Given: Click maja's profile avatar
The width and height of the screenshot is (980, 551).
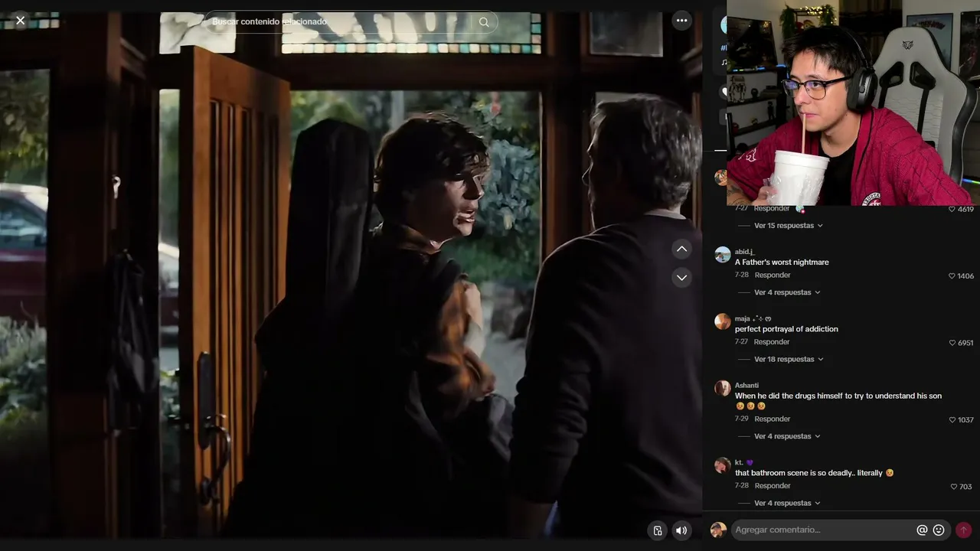Looking at the screenshot, I should [x=723, y=321].
